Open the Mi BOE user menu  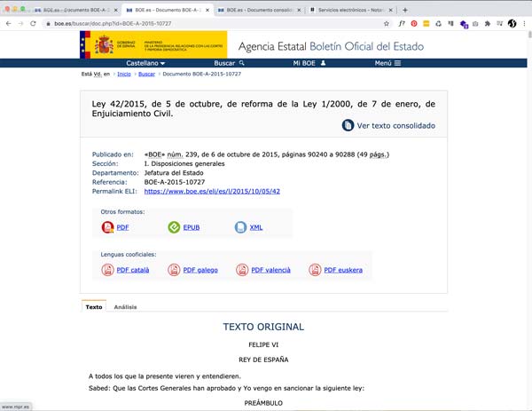[310, 64]
